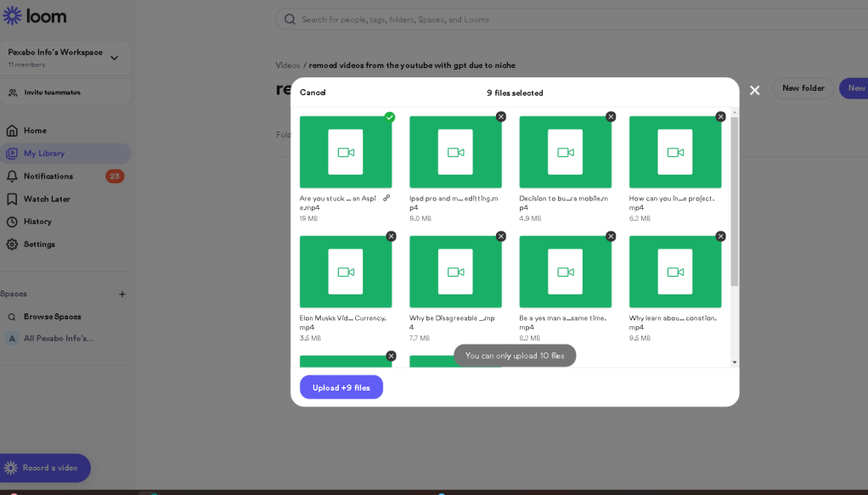Click the link icon beside Are you stuck file
Viewport: 868px width, 495px height.
point(386,198)
